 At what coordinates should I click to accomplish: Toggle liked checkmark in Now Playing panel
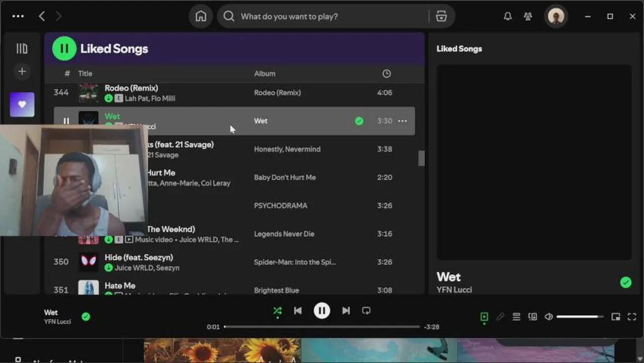[625, 282]
